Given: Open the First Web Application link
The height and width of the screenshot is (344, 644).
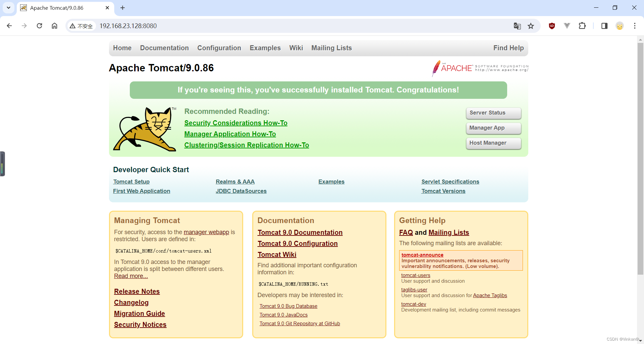Looking at the screenshot, I should (142, 191).
